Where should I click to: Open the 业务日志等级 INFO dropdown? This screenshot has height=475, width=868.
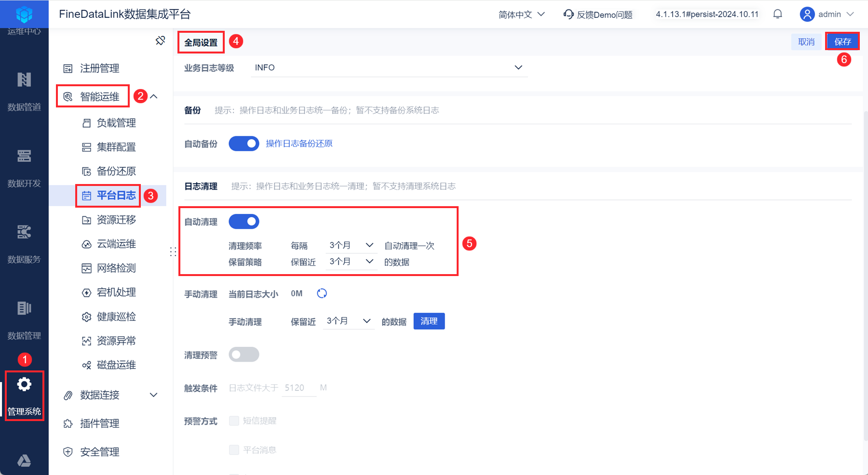pyautogui.click(x=390, y=67)
